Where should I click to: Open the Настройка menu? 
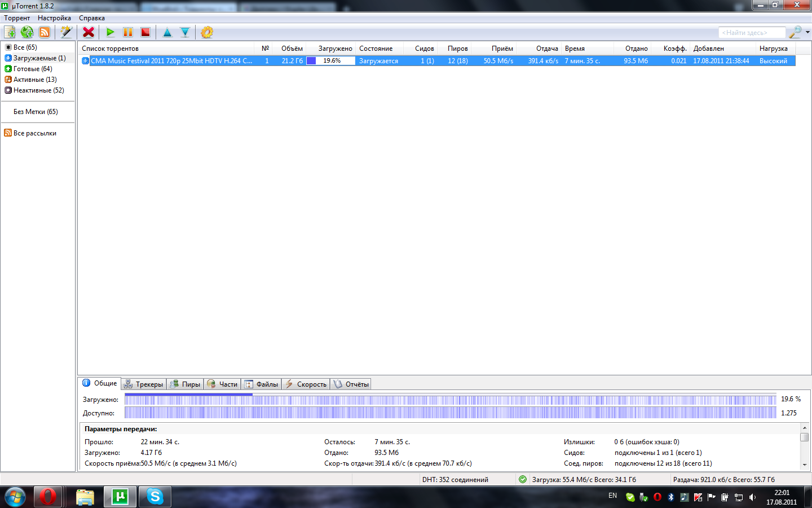pos(54,18)
